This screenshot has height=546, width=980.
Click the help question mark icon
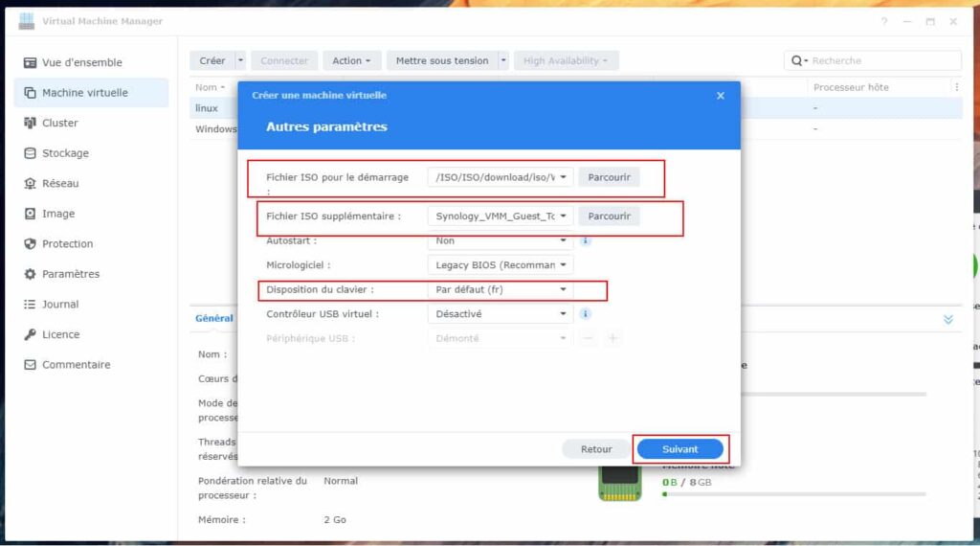pyautogui.click(x=884, y=21)
